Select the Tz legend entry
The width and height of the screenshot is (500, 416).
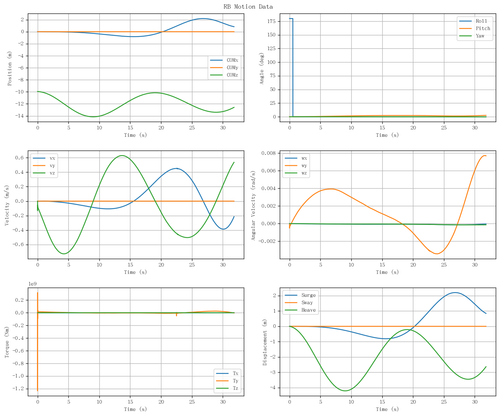(x=227, y=388)
